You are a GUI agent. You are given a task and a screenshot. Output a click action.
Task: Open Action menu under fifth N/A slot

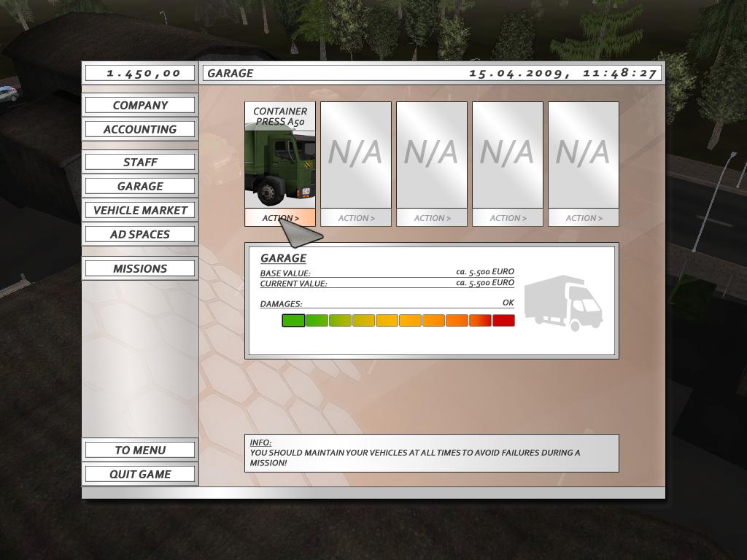pos(584,217)
